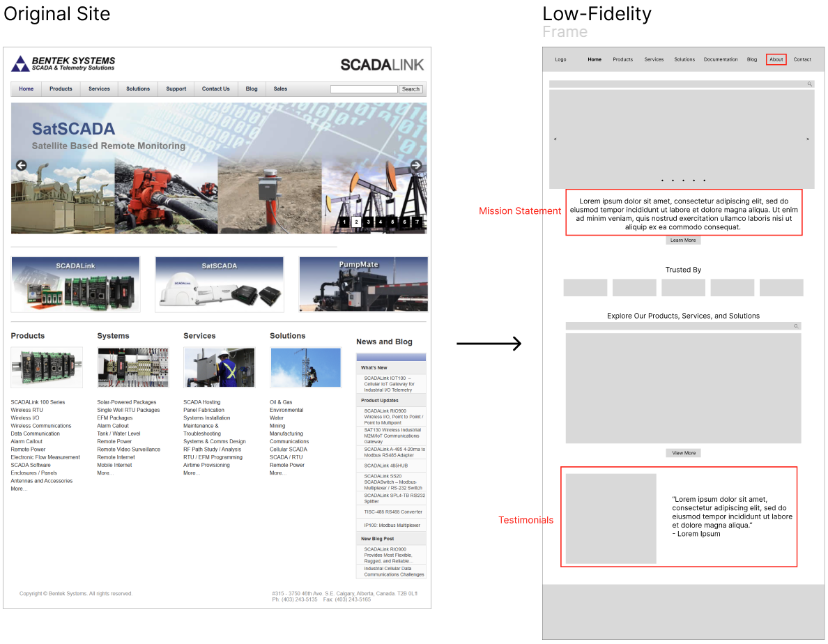This screenshot has width=828, height=644.
Task: Click last Trusted By logo placeholder
Action: pos(781,288)
